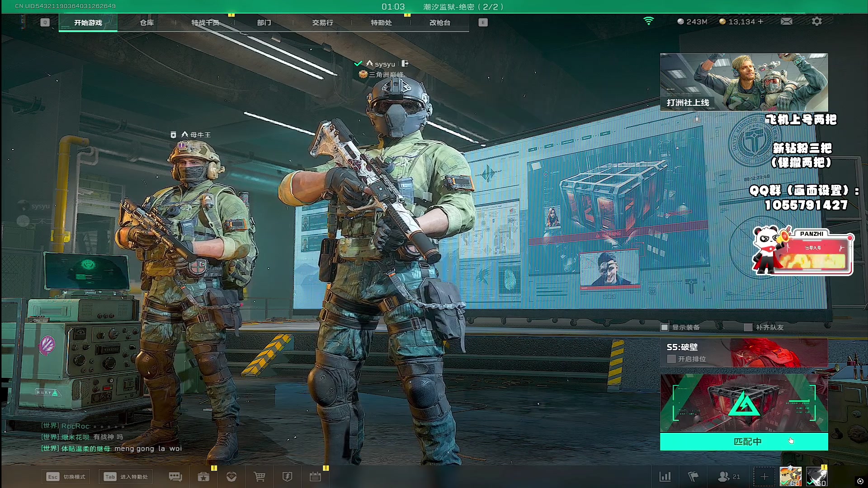
Task: Click the 01:03 matchmaking timer
Action: (x=393, y=7)
